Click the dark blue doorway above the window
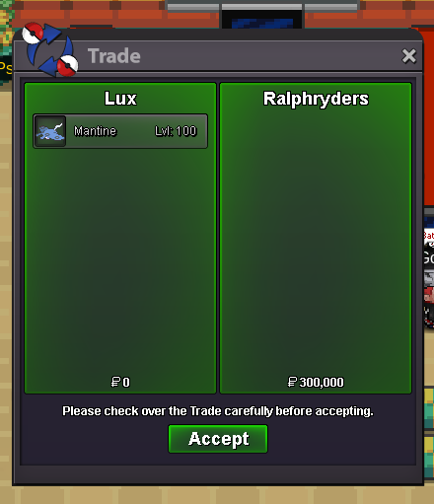This screenshot has width=434, height=504. 262,22
